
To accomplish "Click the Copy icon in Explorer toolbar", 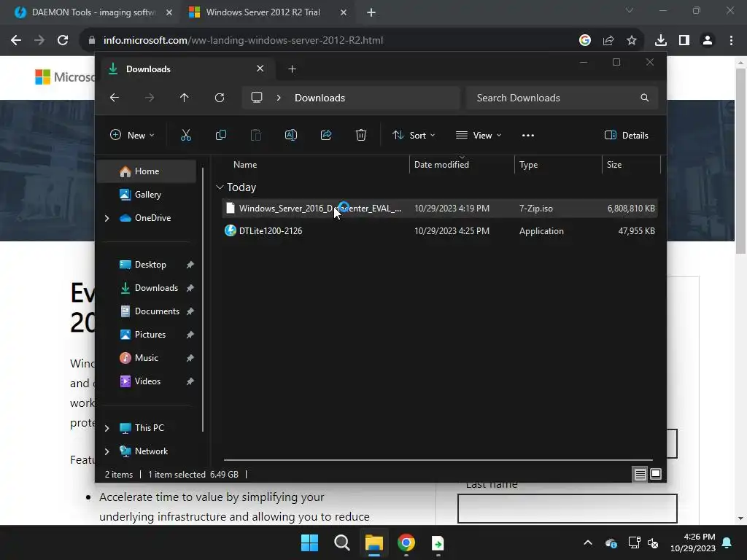I will click(x=220, y=135).
